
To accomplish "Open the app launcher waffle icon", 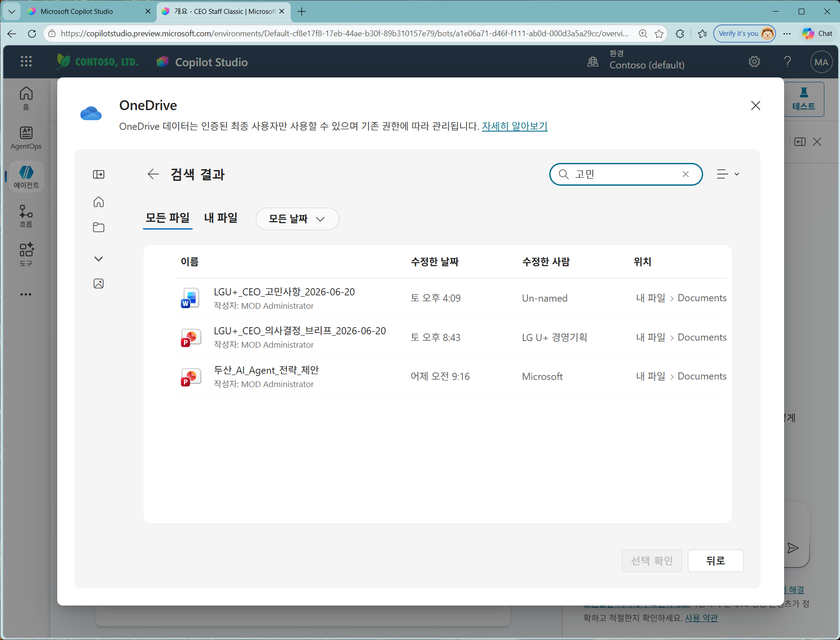I will [x=26, y=62].
